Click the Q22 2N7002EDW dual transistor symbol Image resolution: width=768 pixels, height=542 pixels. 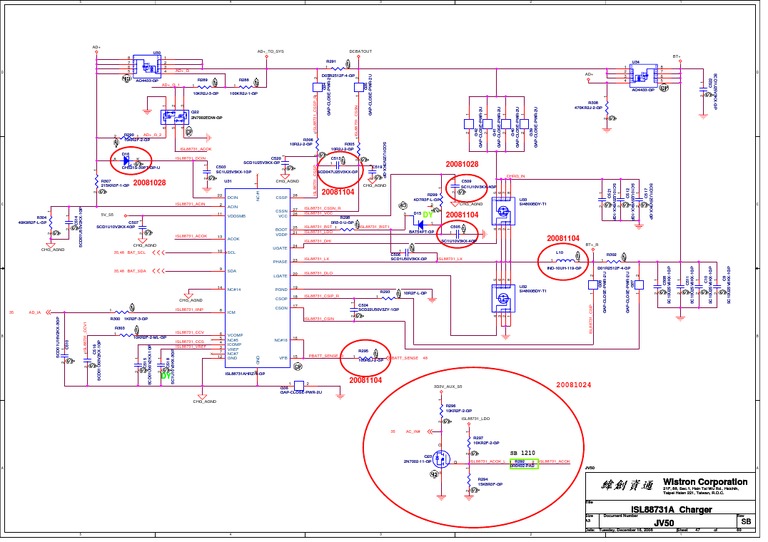point(174,117)
